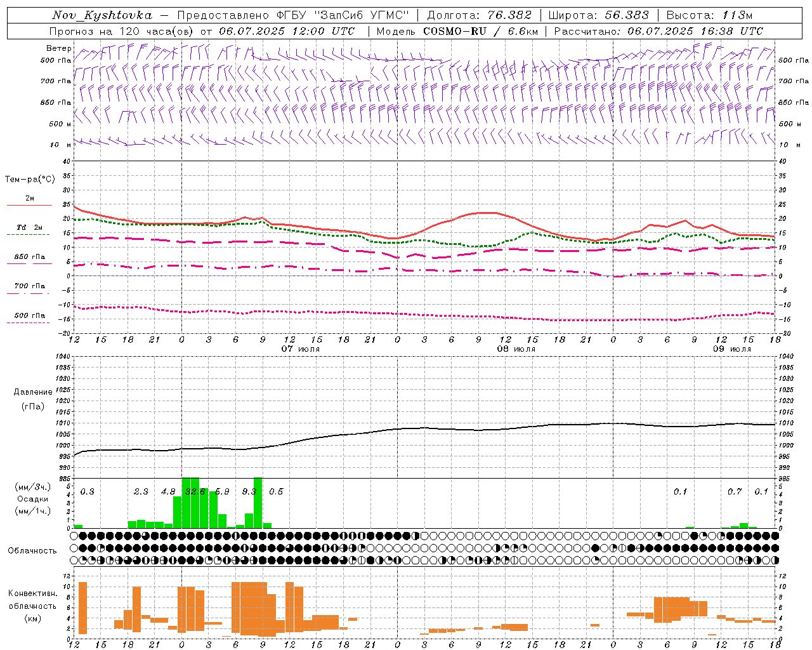The image size is (812, 650).
Task: Click the longitude value Долгота: 76.382
Action: click(479, 15)
